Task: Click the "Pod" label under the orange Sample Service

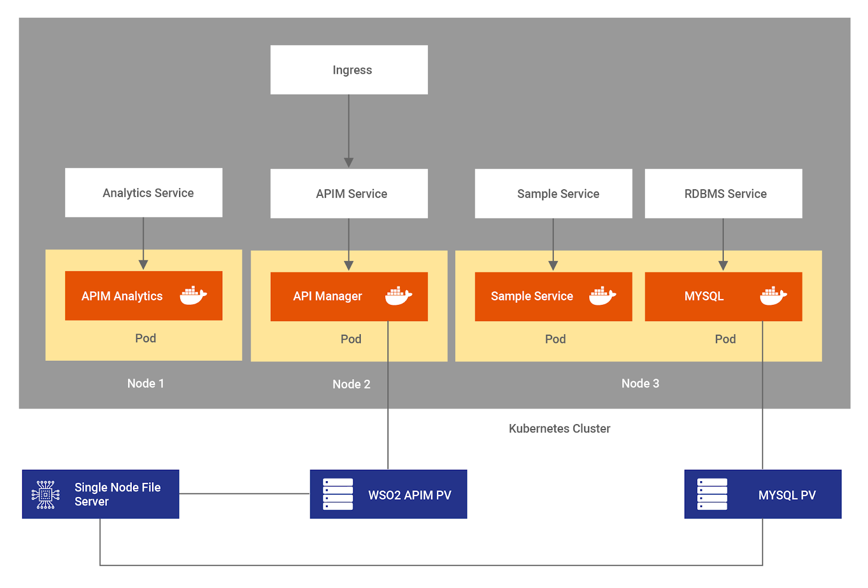Action: tap(556, 339)
